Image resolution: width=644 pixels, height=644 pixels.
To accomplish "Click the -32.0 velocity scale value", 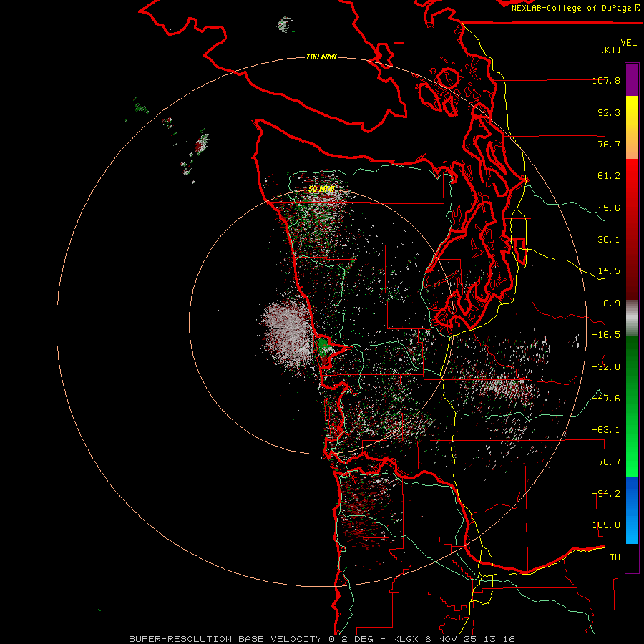I will point(606,367).
